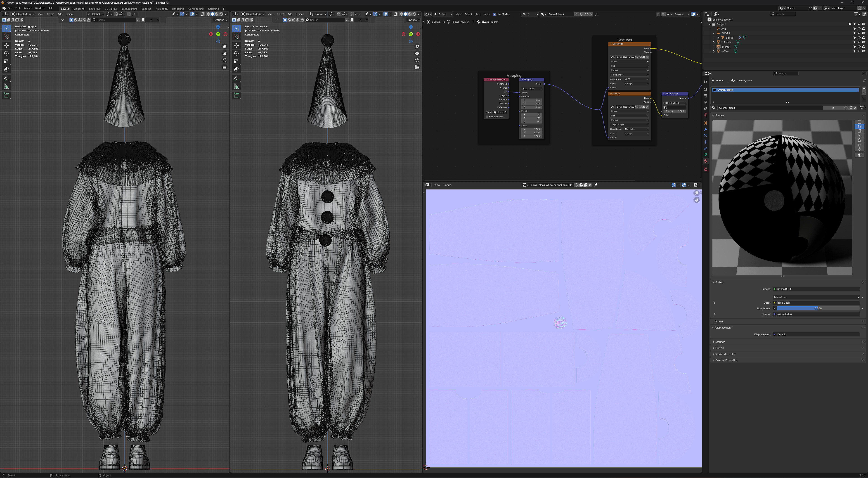Open the World properties tab

(x=706, y=115)
